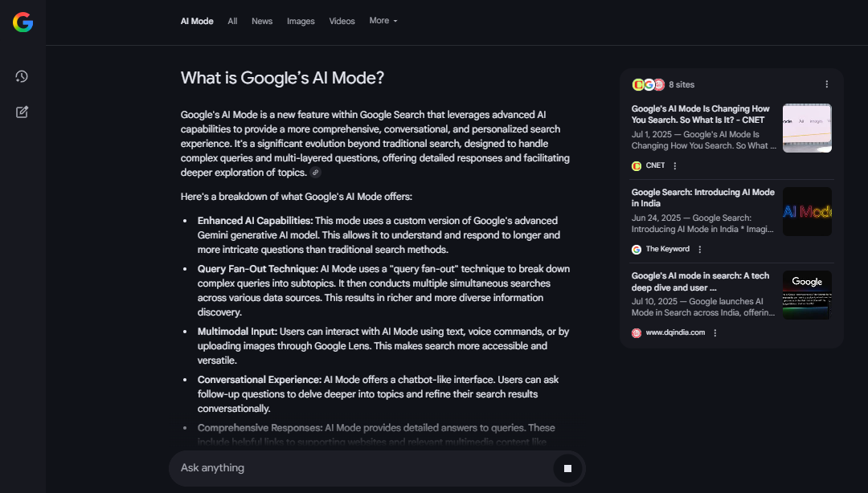Click the CNET favicon under the first result
Screen dimensions: 868x493
click(637, 166)
